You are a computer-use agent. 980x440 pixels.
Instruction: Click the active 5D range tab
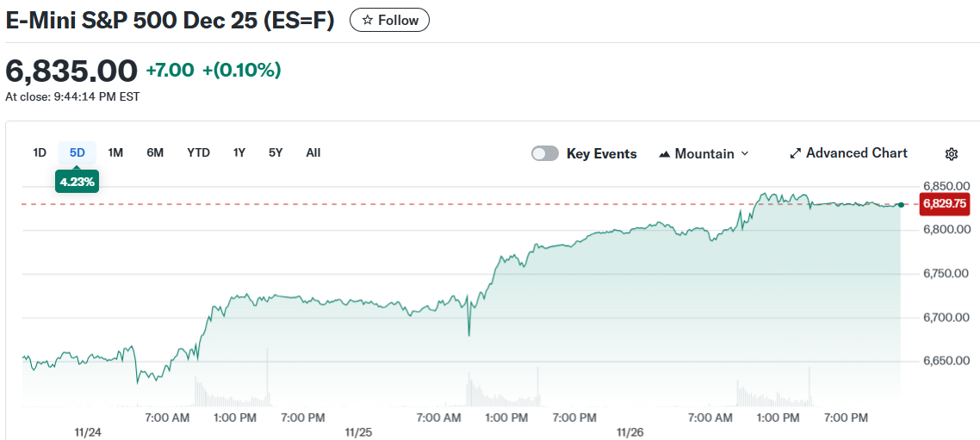tap(78, 152)
